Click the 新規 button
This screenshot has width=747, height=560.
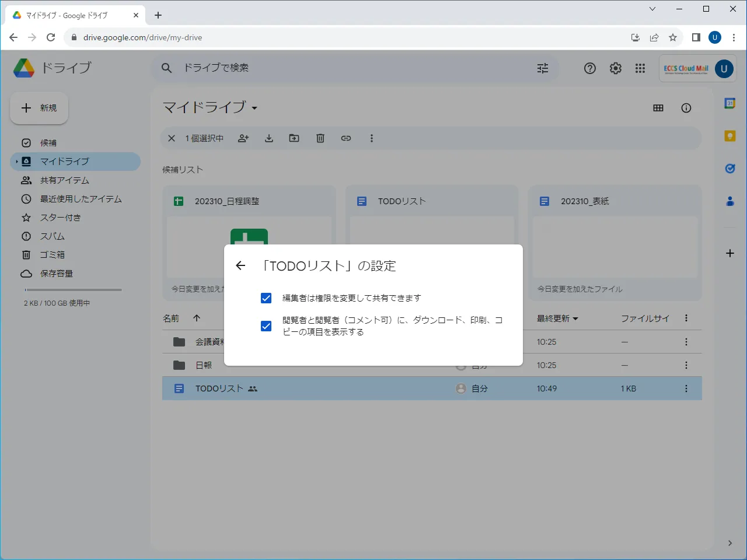click(x=39, y=108)
